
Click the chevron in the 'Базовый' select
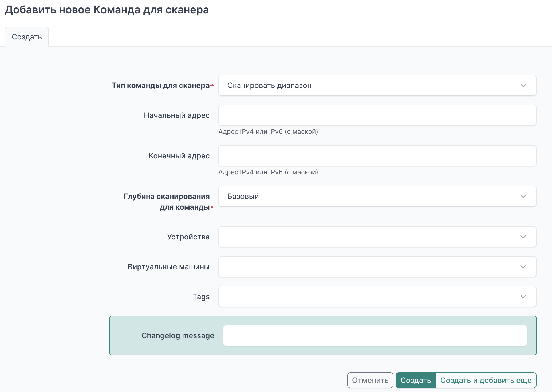pyautogui.click(x=523, y=196)
